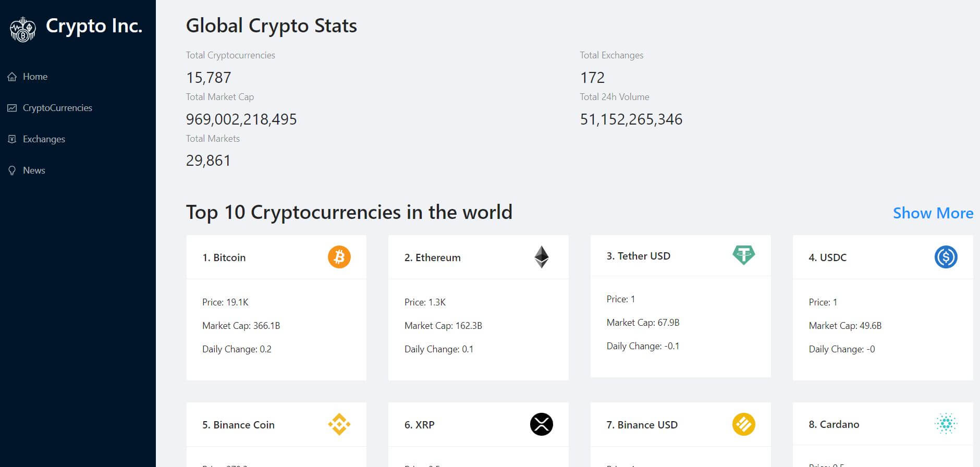Click USDC's Price: 1 text
The height and width of the screenshot is (467, 980).
pyautogui.click(x=823, y=302)
